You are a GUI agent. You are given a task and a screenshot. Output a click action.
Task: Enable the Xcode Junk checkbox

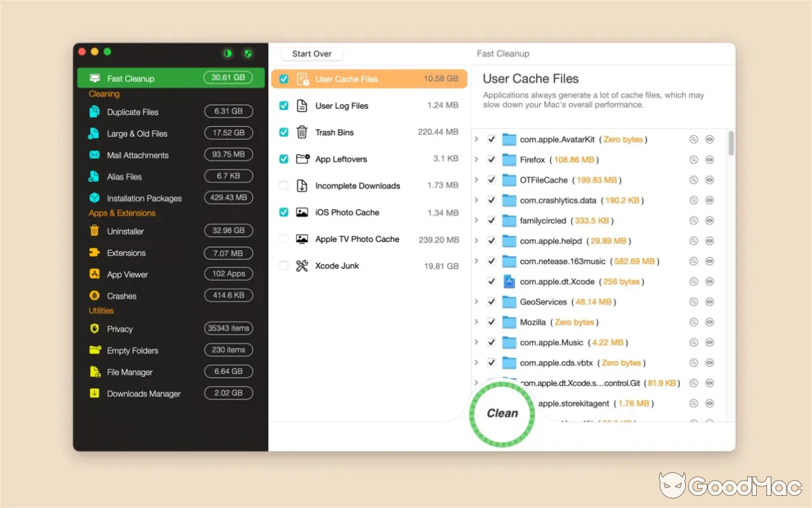[284, 265]
